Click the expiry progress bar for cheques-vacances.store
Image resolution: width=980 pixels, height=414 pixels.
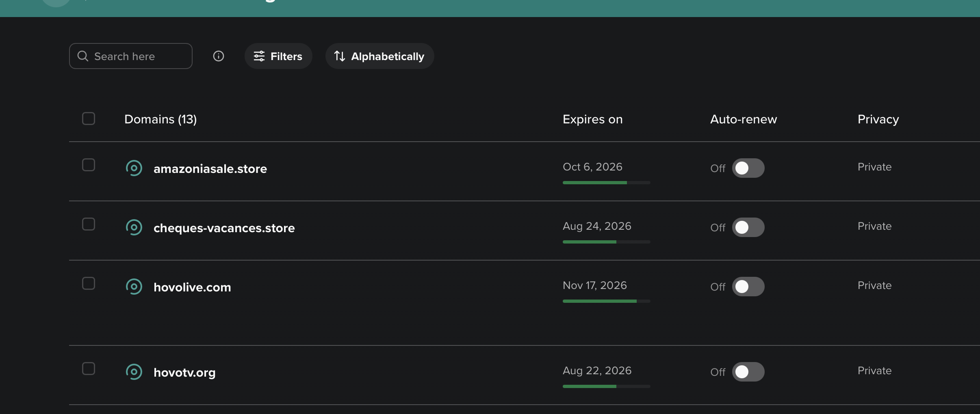tap(607, 242)
